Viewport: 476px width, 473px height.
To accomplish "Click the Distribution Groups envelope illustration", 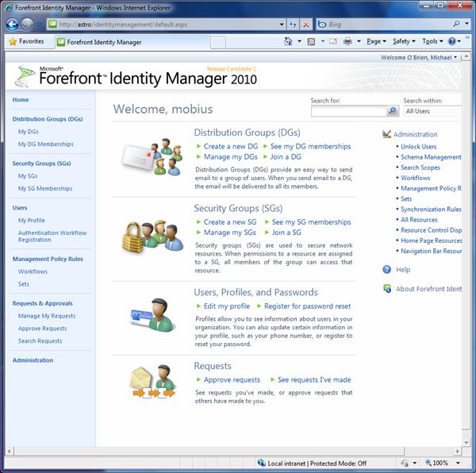I will point(152,157).
